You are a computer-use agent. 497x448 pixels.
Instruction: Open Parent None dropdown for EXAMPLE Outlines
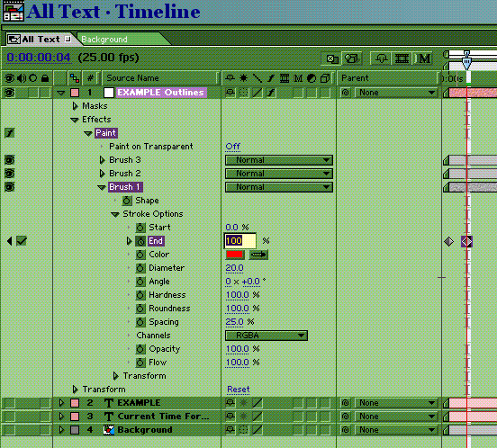pos(395,93)
